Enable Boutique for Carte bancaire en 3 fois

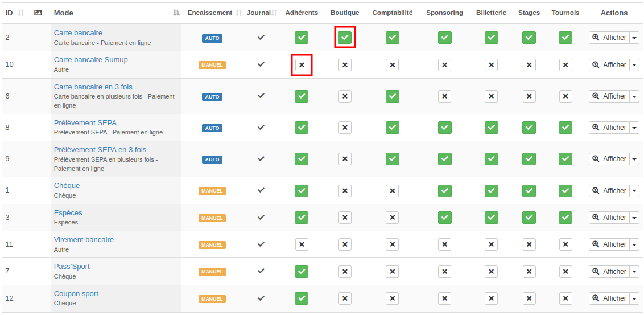(345, 96)
